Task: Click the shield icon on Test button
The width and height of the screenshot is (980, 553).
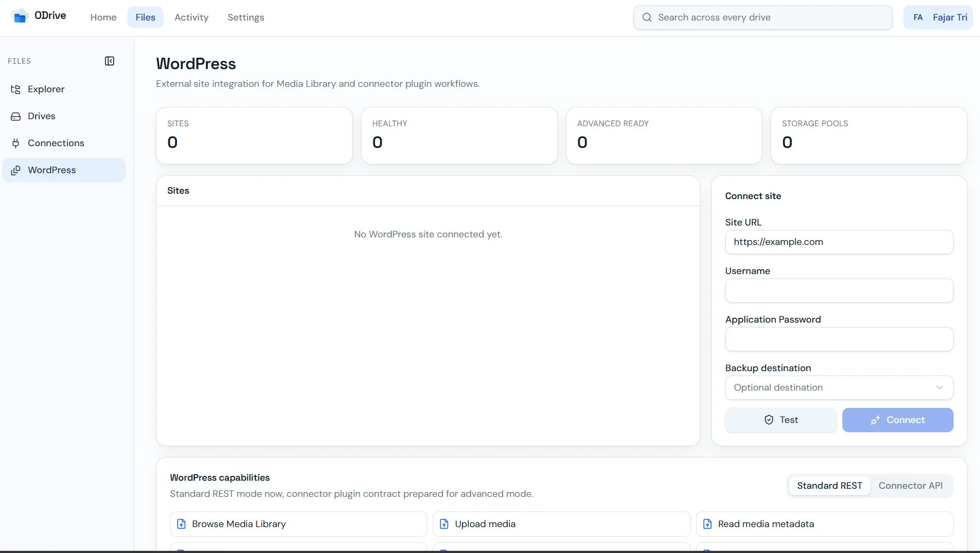Action: (769, 420)
